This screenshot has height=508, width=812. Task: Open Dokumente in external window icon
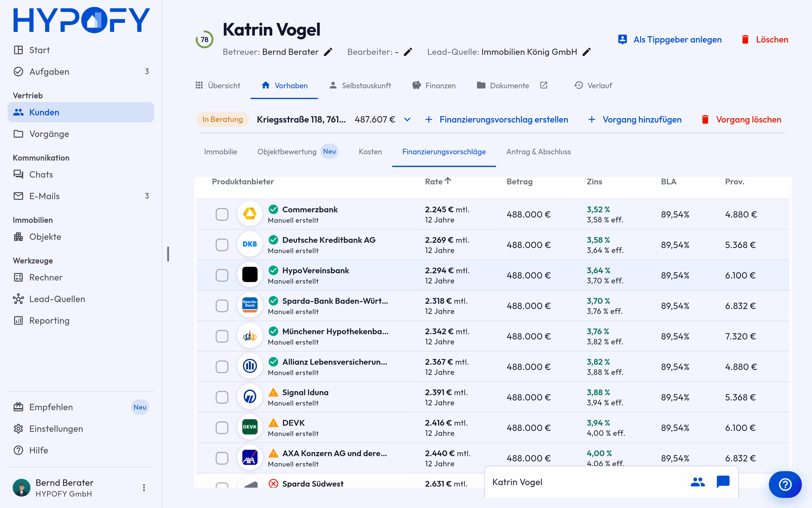pos(544,85)
